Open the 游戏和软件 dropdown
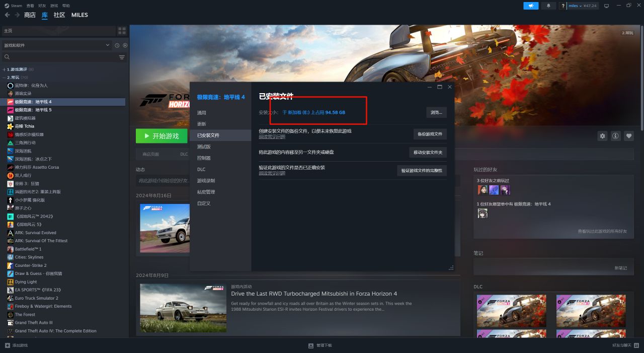 click(x=56, y=45)
